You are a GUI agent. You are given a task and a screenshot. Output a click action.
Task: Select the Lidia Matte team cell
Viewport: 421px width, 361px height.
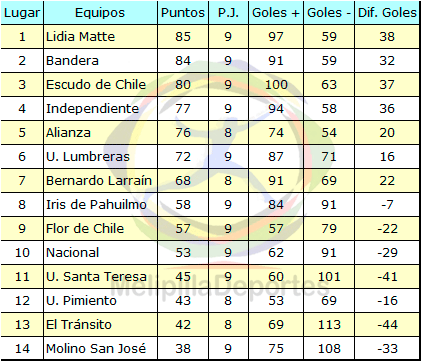[x=101, y=37]
